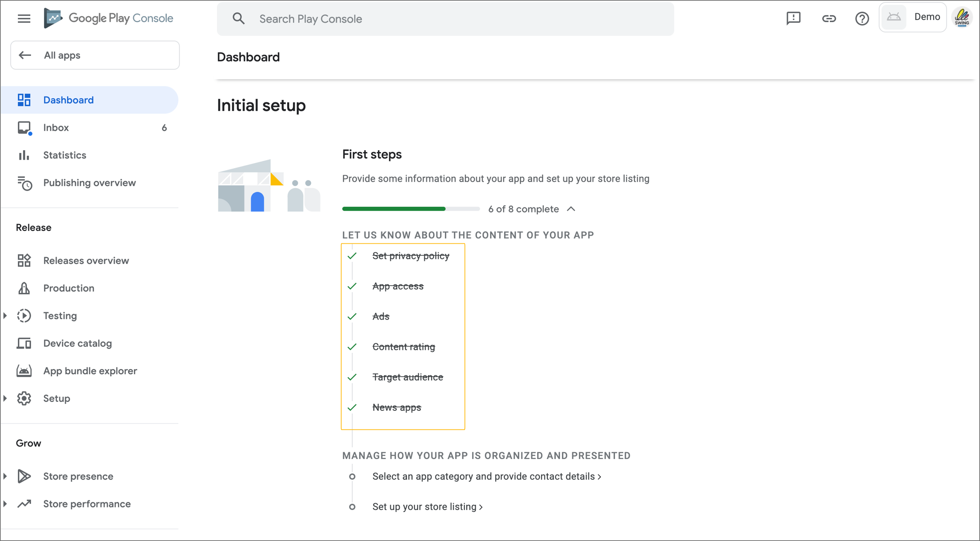Open Inbox in the sidebar
980x541 pixels.
pyautogui.click(x=56, y=128)
